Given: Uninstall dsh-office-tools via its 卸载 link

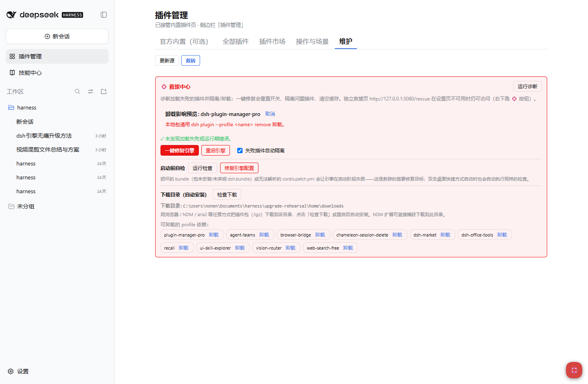Looking at the screenshot, I should point(502,235).
